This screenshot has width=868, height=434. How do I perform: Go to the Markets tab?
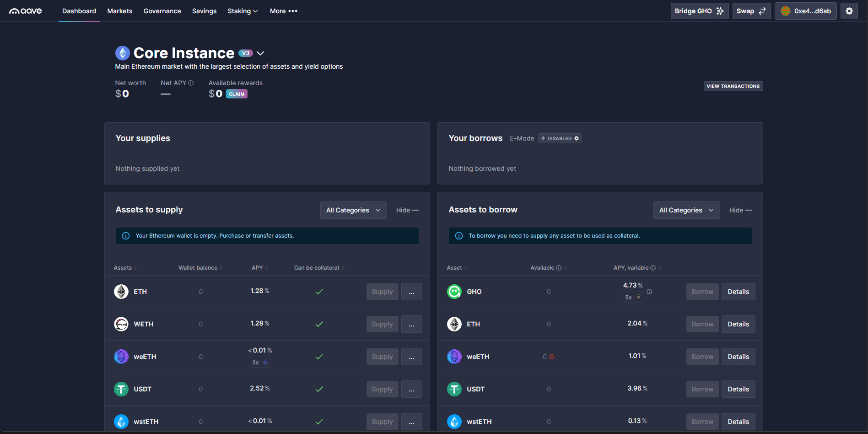click(120, 11)
